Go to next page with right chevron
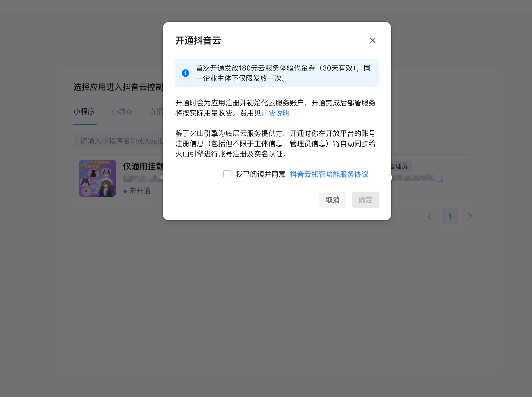 [470, 216]
